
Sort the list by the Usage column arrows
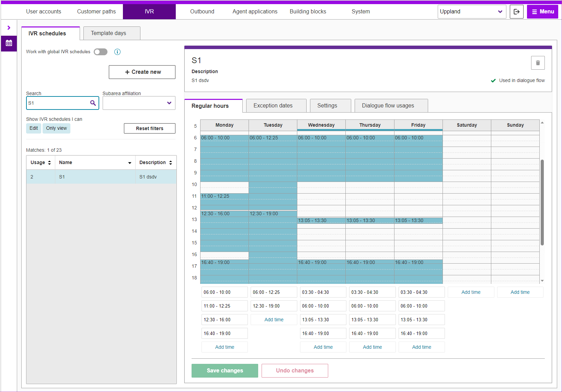point(49,163)
